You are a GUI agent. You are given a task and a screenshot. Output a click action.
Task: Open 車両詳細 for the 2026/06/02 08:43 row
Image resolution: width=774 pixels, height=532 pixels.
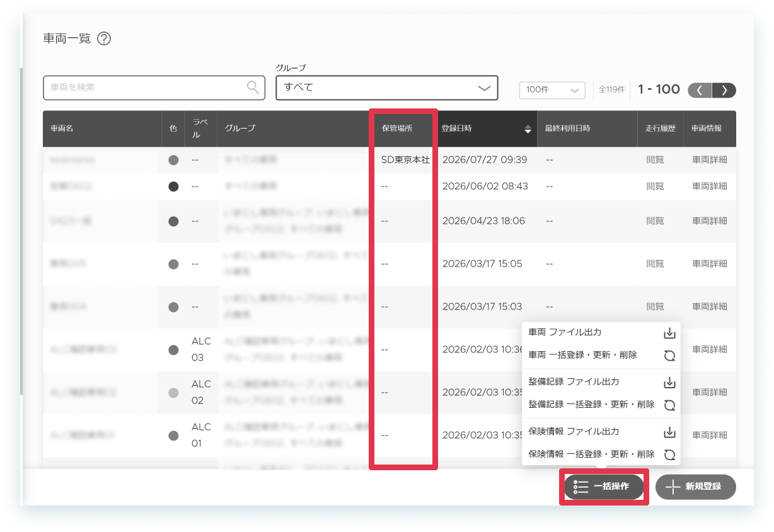[710, 187]
